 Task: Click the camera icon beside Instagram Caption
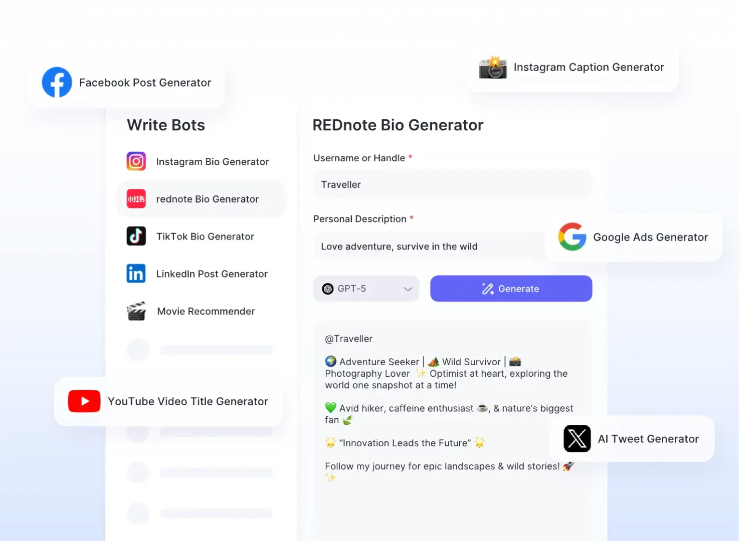(x=493, y=68)
